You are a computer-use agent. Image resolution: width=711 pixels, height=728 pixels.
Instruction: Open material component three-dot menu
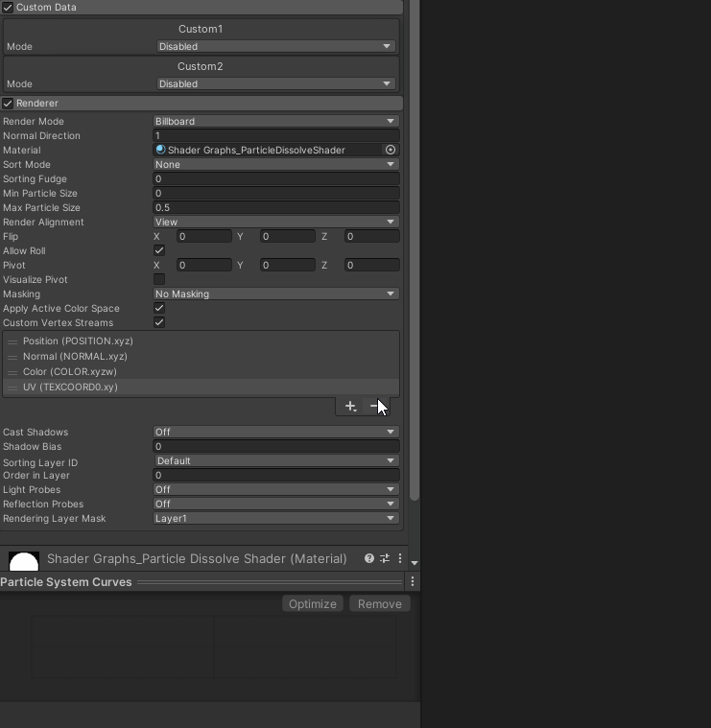click(400, 558)
